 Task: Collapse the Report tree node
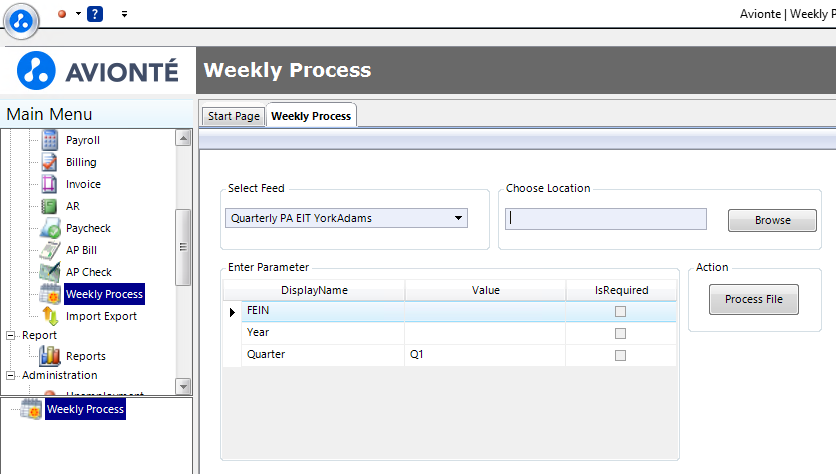[10, 335]
